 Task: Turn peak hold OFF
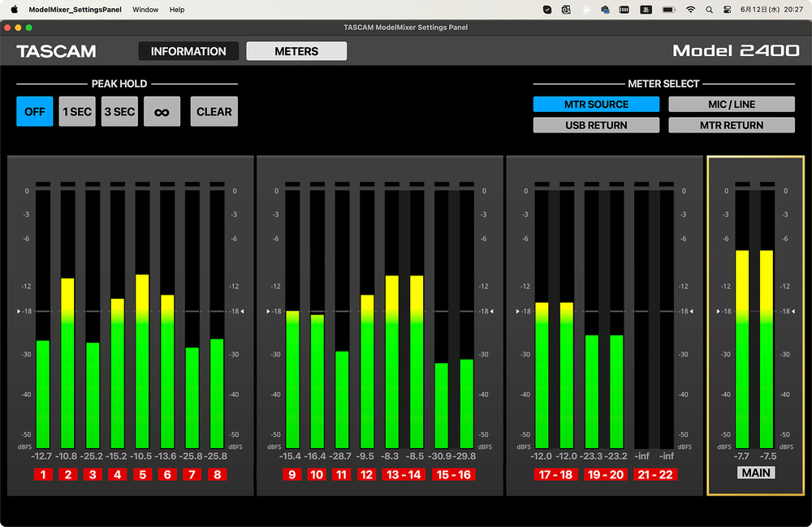pyautogui.click(x=35, y=112)
